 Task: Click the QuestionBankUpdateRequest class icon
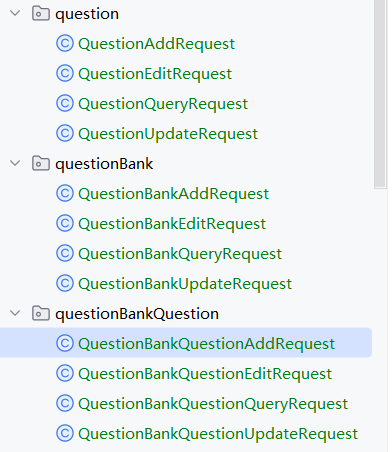tap(65, 283)
